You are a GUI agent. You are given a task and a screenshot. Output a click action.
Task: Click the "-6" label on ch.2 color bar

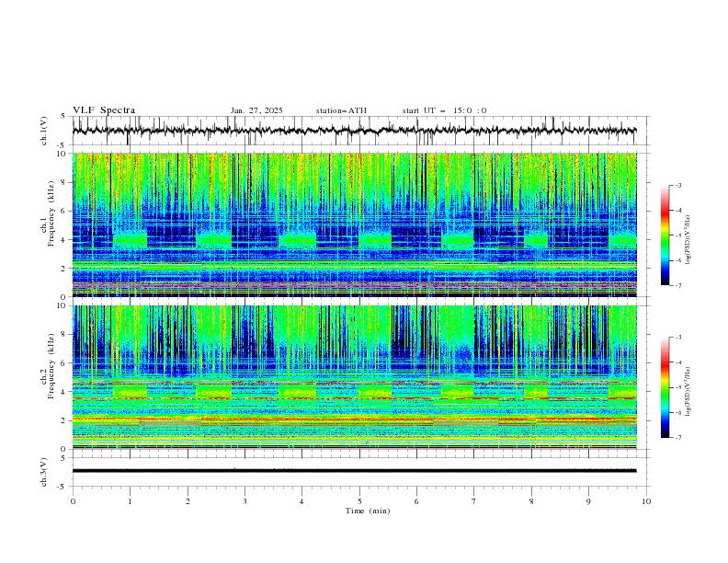pos(678,412)
